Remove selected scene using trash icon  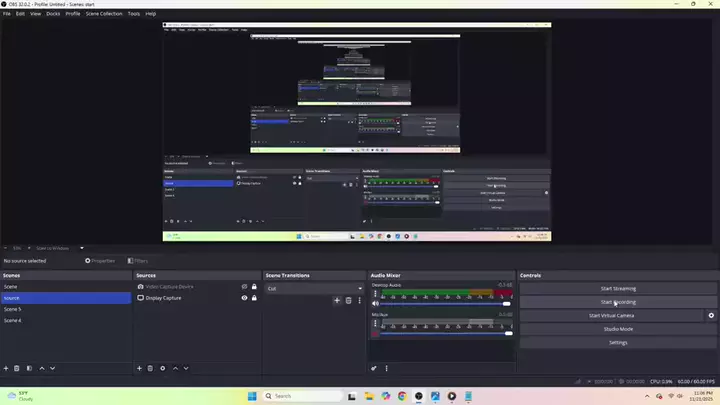point(18,368)
